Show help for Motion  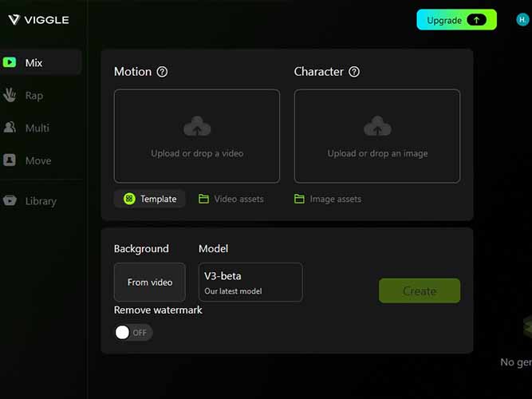point(162,72)
